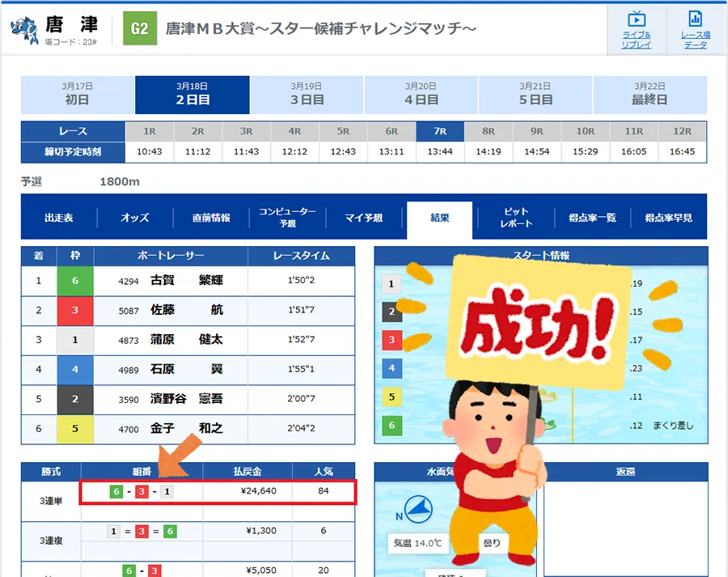Open the コンピューター予想 tab
Viewport: 728px width, 577px height.
pos(287,217)
